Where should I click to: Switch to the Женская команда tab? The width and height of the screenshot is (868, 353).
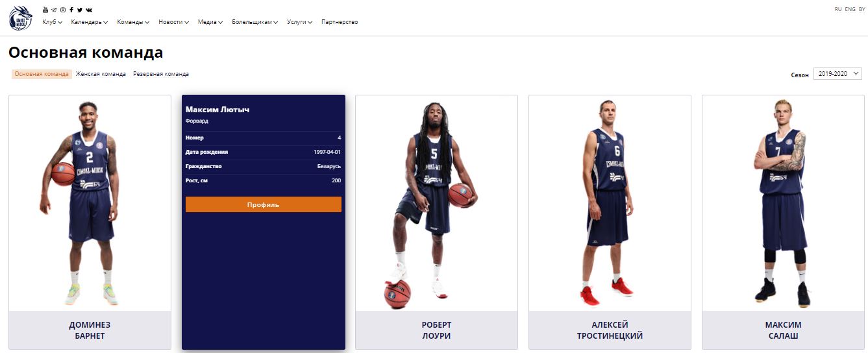point(101,74)
